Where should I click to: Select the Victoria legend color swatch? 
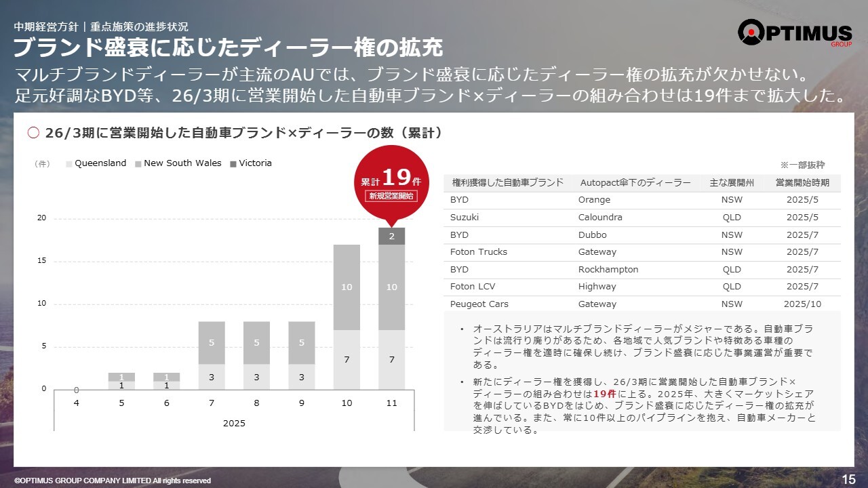tap(233, 163)
